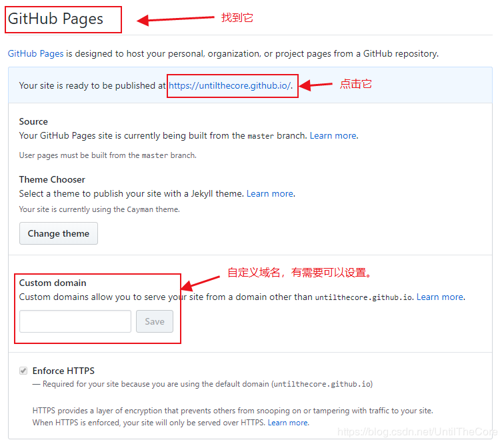The height and width of the screenshot is (444, 504).
Task: Open Learn more link in Source section
Action: (333, 136)
